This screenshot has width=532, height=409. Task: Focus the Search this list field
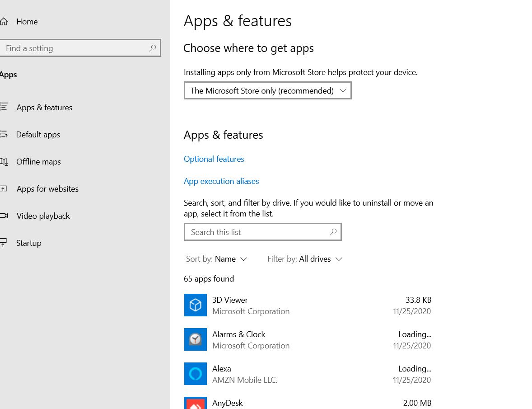point(262,232)
